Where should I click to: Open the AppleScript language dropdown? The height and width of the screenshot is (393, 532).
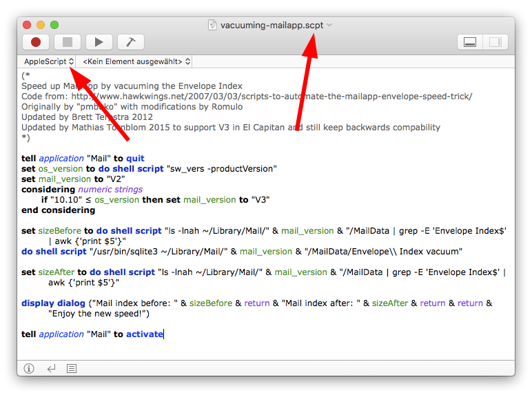click(48, 61)
